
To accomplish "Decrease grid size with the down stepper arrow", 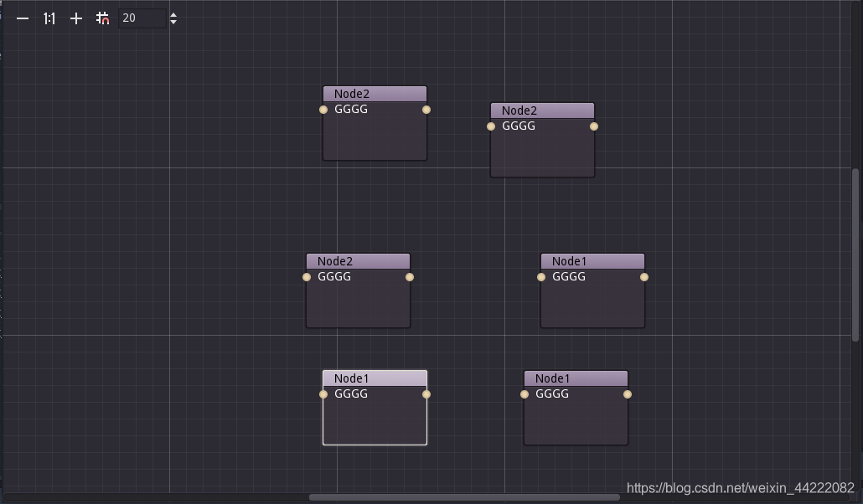I will tap(173, 22).
